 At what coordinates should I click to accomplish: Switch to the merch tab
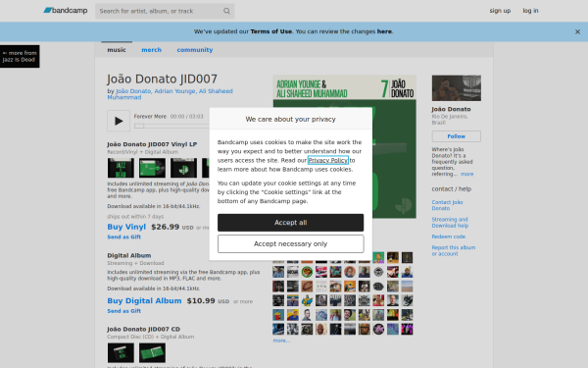click(151, 50)
